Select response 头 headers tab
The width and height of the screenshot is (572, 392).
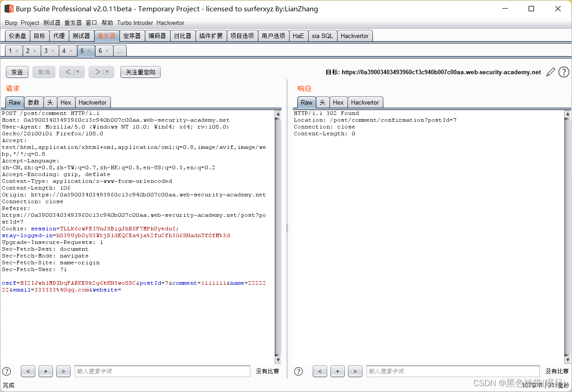323,102
